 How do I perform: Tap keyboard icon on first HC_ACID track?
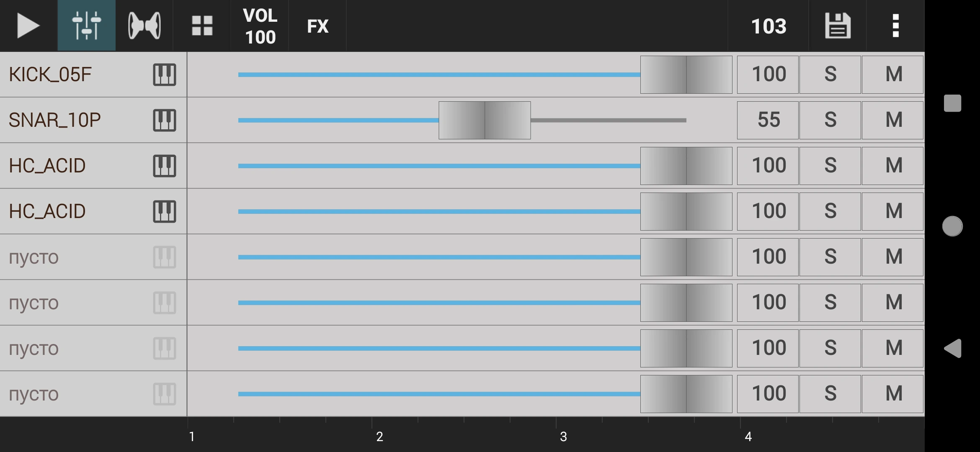pyautogui.click(x=164, y=166)
